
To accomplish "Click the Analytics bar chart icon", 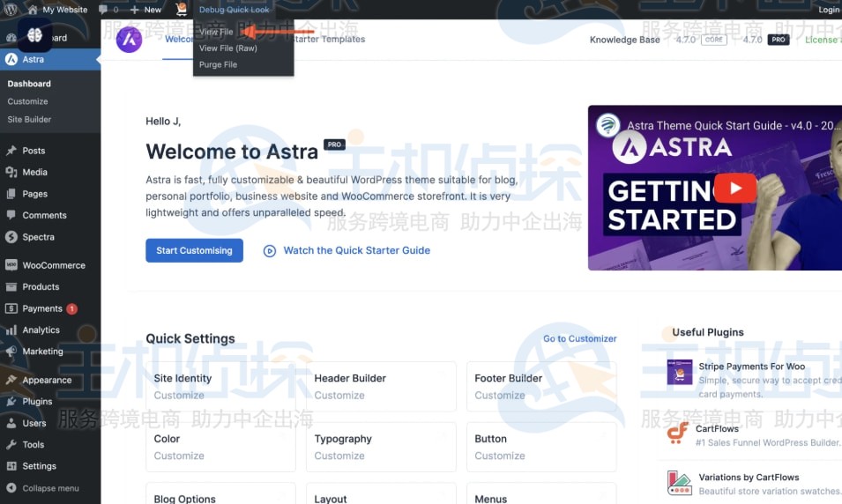I will click(11, 330).
